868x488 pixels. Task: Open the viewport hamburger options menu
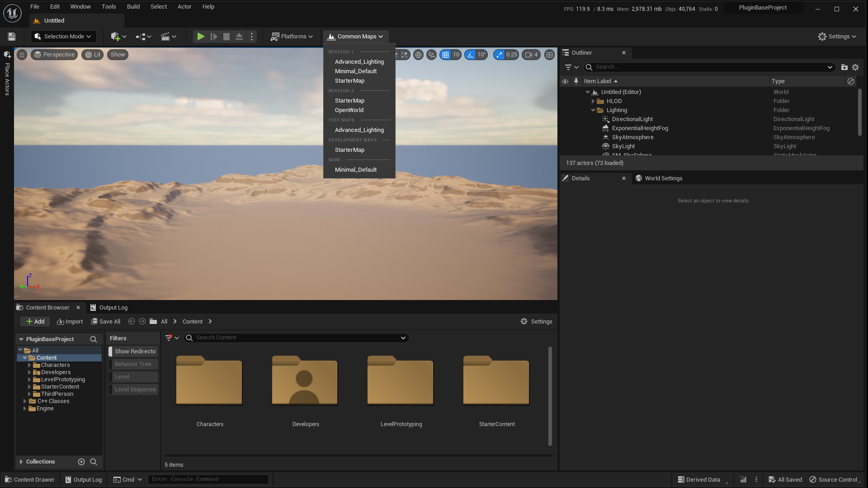[22, 55]
